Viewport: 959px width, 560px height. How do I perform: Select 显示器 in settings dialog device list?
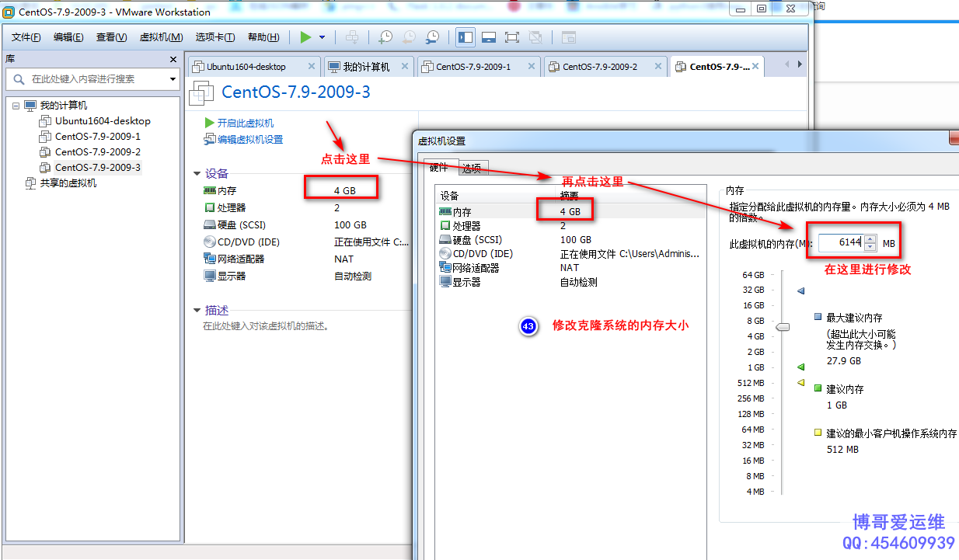pyautogui.click(x=571, y=282)
